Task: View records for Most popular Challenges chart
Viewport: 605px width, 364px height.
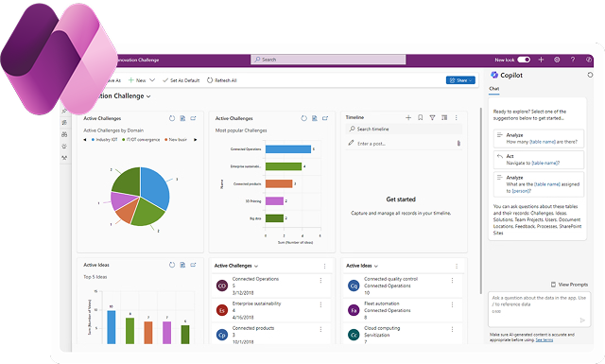Action: point(315,118)
